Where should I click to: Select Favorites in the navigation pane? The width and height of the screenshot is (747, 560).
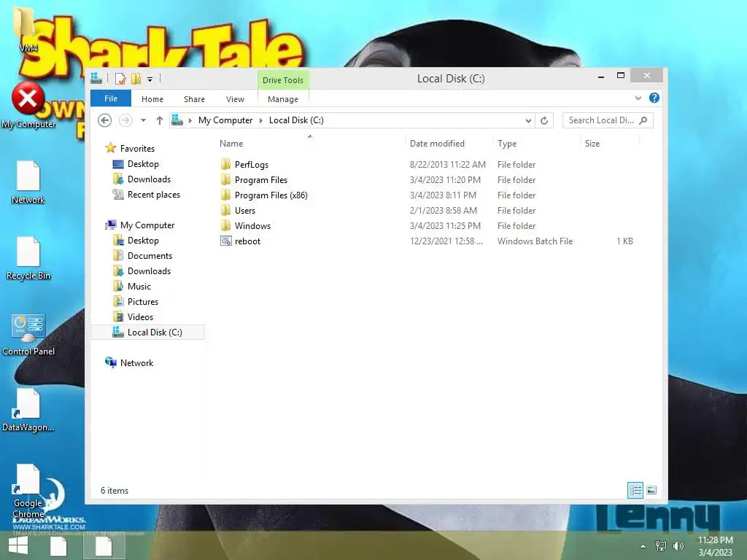[x=130, y=148]
